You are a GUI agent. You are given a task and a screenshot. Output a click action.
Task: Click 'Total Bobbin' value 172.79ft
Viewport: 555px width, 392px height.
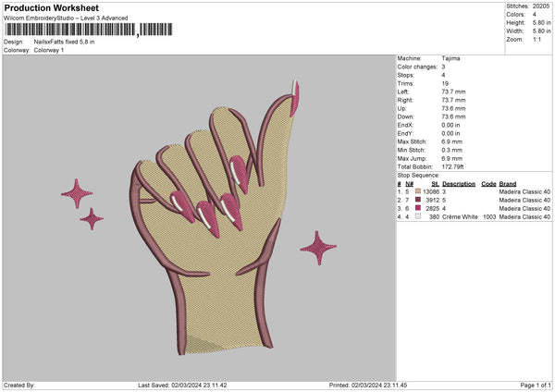point(452,166)
